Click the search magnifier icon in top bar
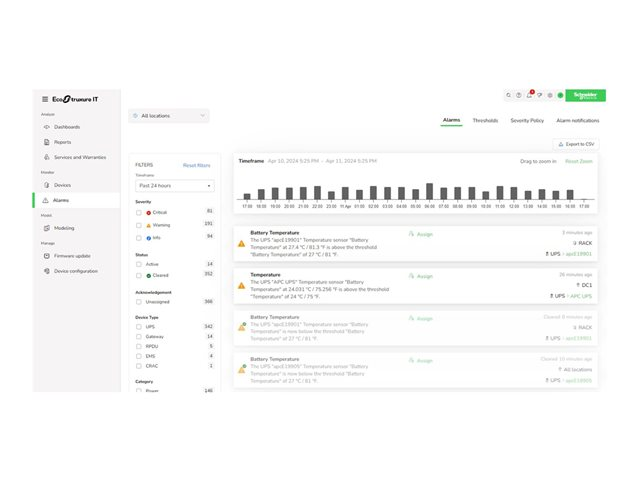 [x=508, y=95]
